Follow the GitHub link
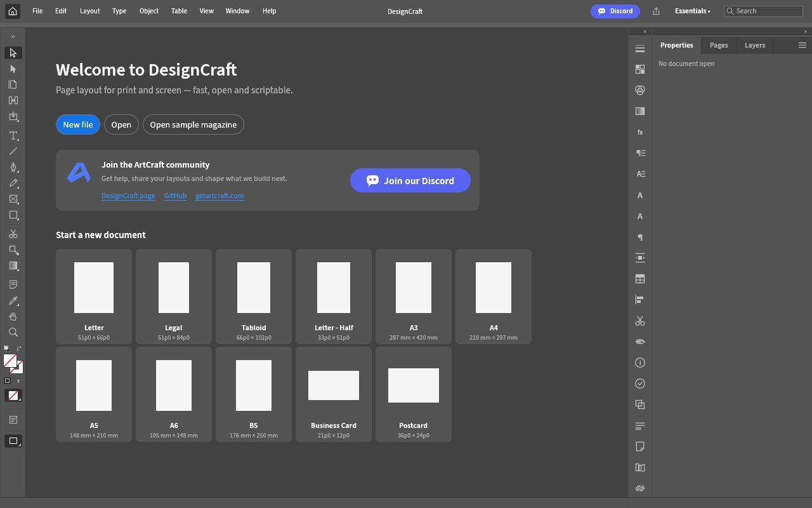This screenshot has width=812, height=508. pyautogui.click(x=175, y=196)
